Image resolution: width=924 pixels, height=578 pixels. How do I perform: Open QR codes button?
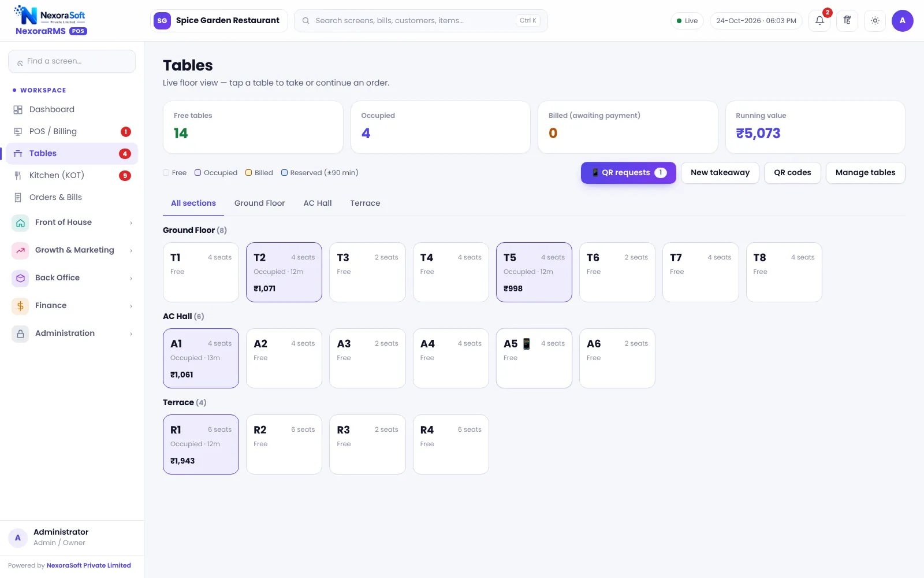792,173
